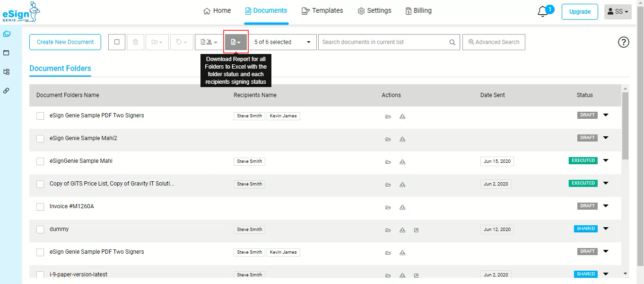Toggle the select-all checkbox in toolbar
The width and height of the screenshot is (644, 284).
117,42
